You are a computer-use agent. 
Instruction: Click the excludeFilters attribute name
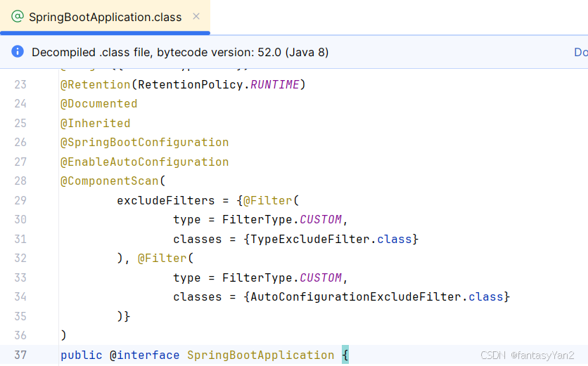click(166, 200)
